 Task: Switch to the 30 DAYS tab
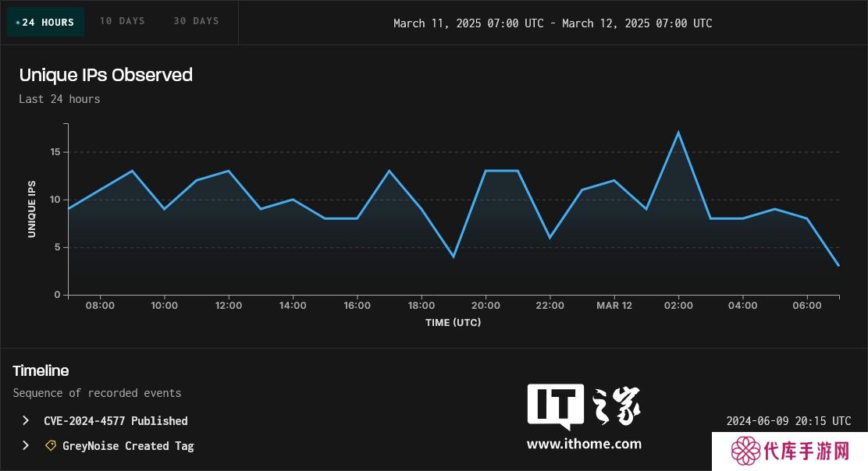tap(197, 21)
